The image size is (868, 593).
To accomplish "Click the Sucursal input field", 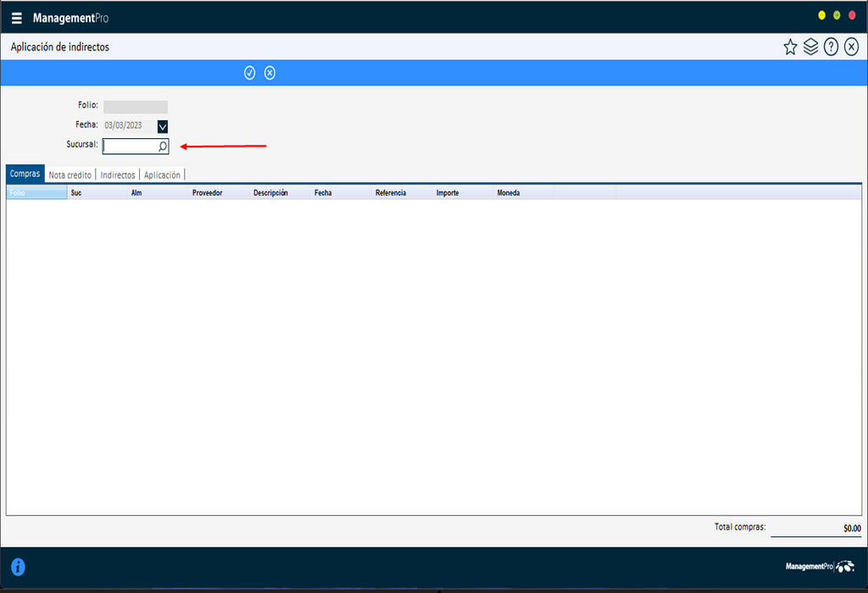I will point(130,147).
